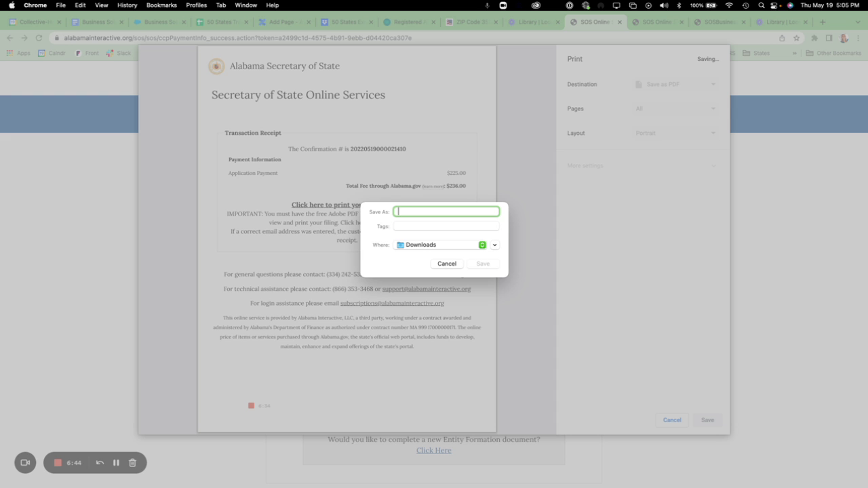Image resolution: width=868 pixels, height=488 pixels.
Task: Close the active SOS Online tab
Action: (x=619, y=22)
